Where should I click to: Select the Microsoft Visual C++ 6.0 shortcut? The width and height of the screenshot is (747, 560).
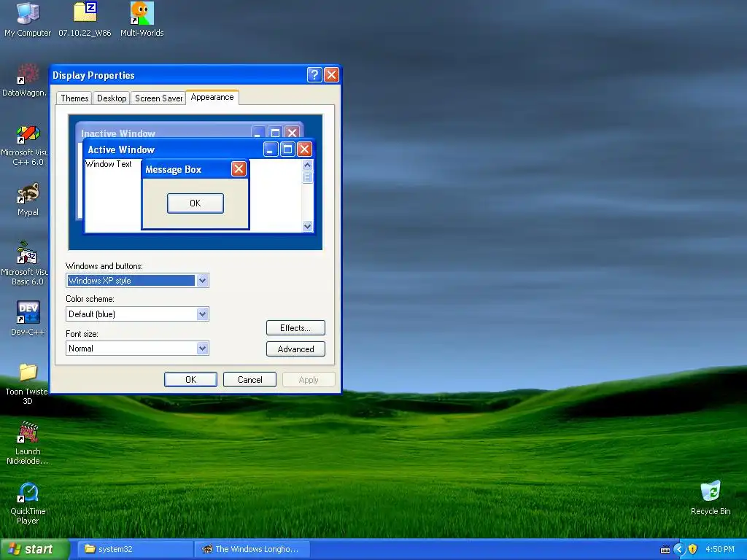pyautogui.click(x=26, y=145)
